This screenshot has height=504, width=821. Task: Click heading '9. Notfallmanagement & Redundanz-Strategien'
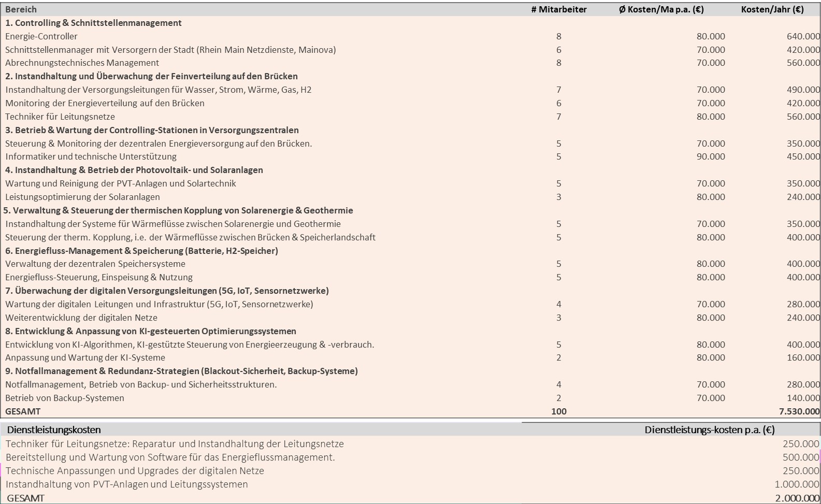[181, 371]
